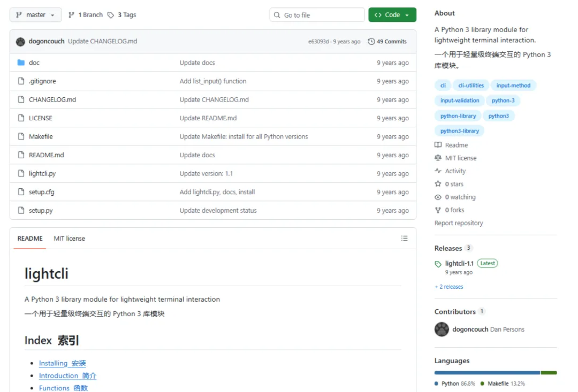Click dogoncouch avatar in the commit header

[x=21, y=42]
